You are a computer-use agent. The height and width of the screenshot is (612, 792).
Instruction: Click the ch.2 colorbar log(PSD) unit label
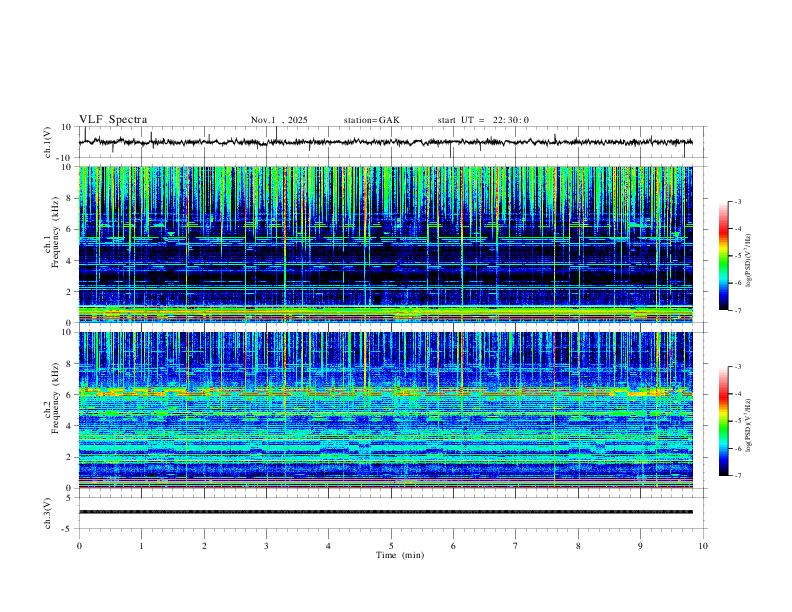(748, 425)
